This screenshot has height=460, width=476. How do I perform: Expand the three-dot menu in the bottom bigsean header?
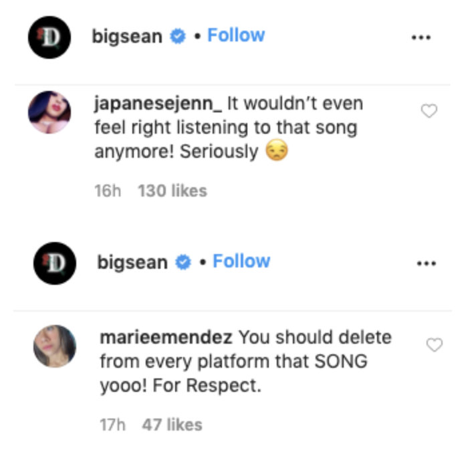point(426,263)
